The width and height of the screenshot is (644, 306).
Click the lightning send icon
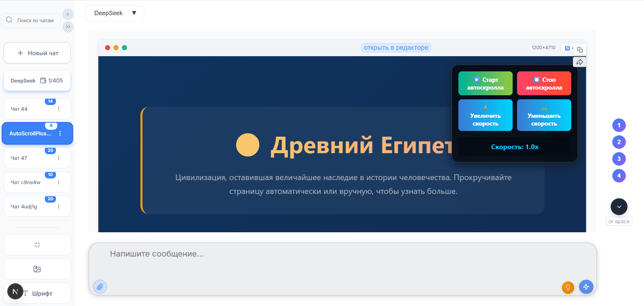coord(586,287)
